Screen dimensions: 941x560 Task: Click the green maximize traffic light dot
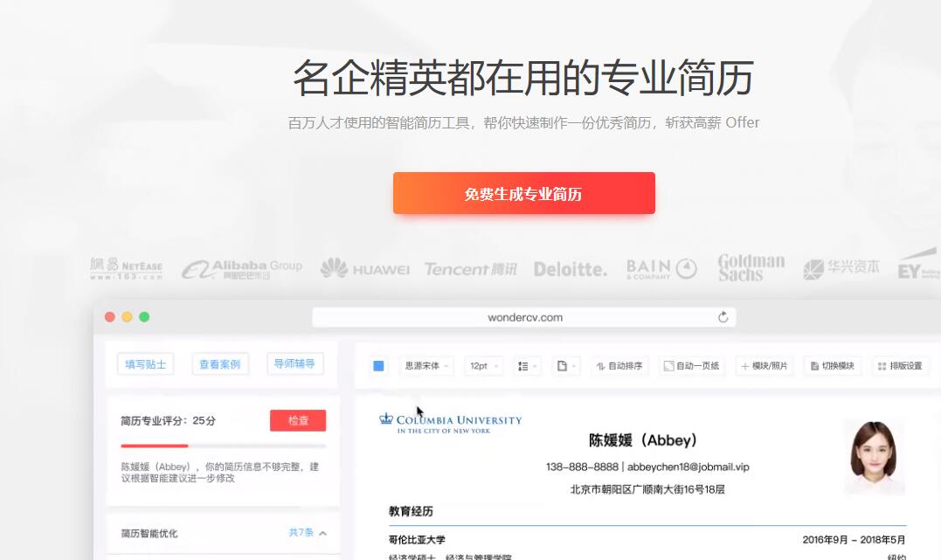pyautogui.click(x=145, y=317)
